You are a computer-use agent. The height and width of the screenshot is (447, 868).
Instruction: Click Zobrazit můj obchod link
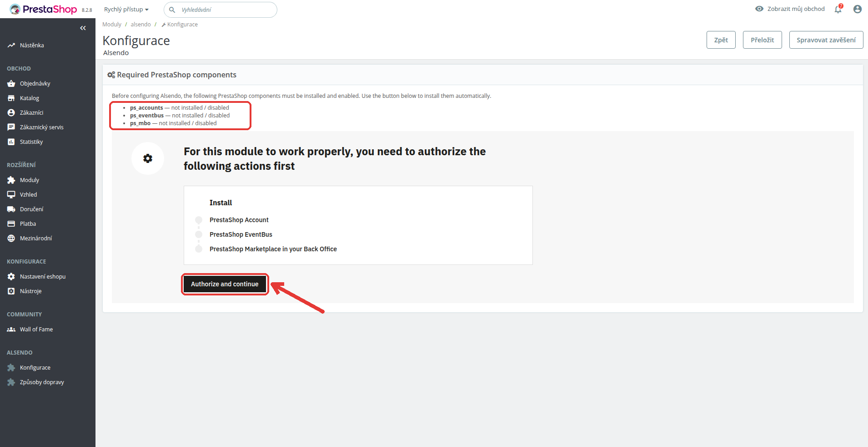point(796,9)
